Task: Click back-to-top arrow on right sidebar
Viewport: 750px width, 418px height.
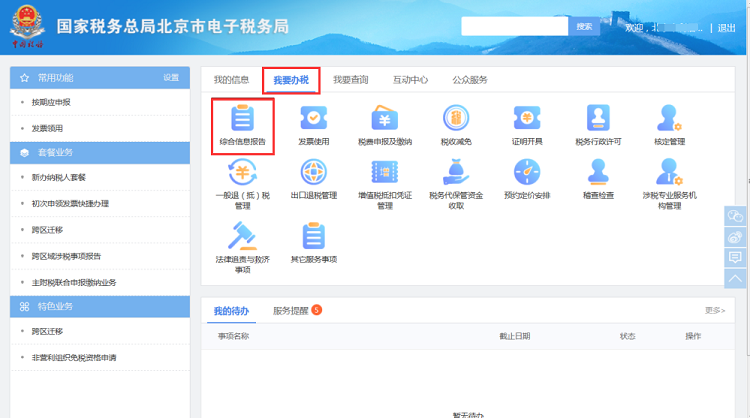Action: (x=735, y=277)
